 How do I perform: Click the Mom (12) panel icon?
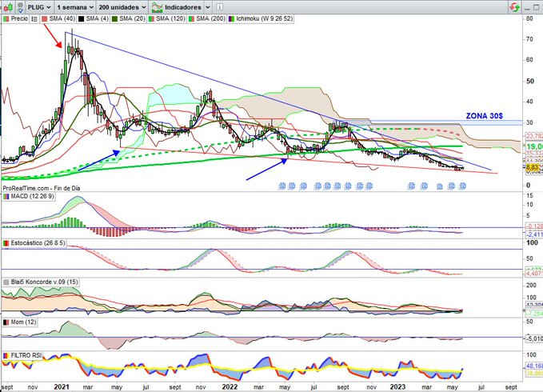coord(6,322)
